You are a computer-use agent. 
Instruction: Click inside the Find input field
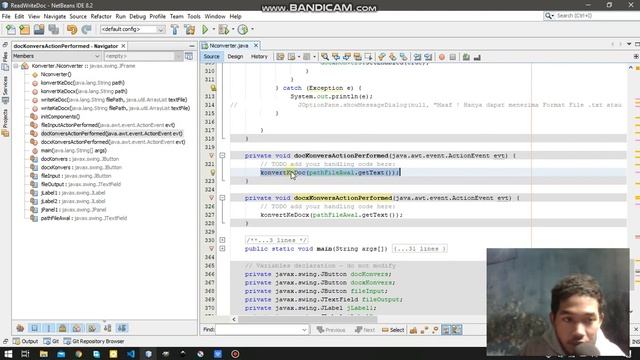coord(262,330)
